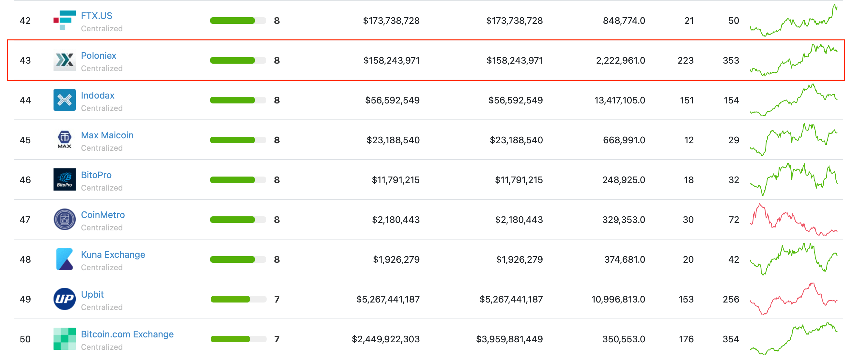Open the Kuna Exchange link
The image size is (868, 357).
(113, 255)
